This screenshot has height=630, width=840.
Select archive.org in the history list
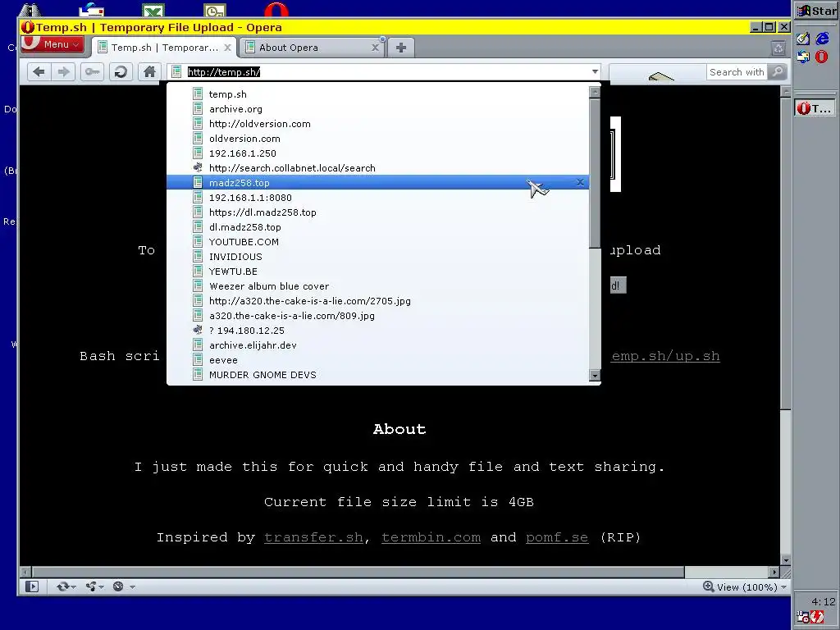[377, 109]
